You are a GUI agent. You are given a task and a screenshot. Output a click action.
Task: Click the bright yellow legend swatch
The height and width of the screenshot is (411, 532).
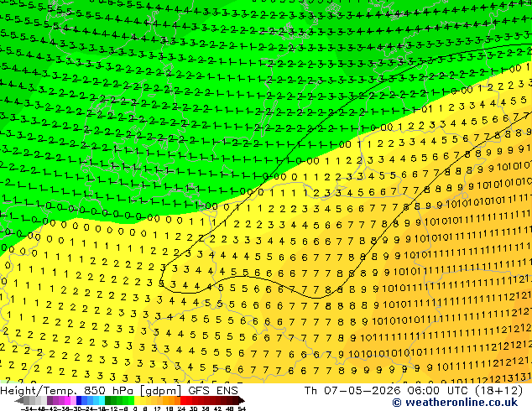[138, 401]
